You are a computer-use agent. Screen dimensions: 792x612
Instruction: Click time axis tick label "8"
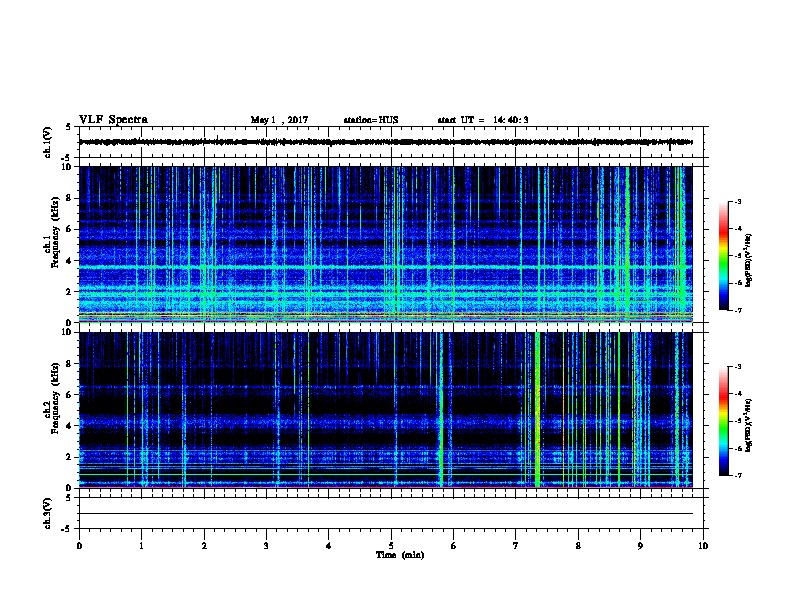tap(578, 546)
